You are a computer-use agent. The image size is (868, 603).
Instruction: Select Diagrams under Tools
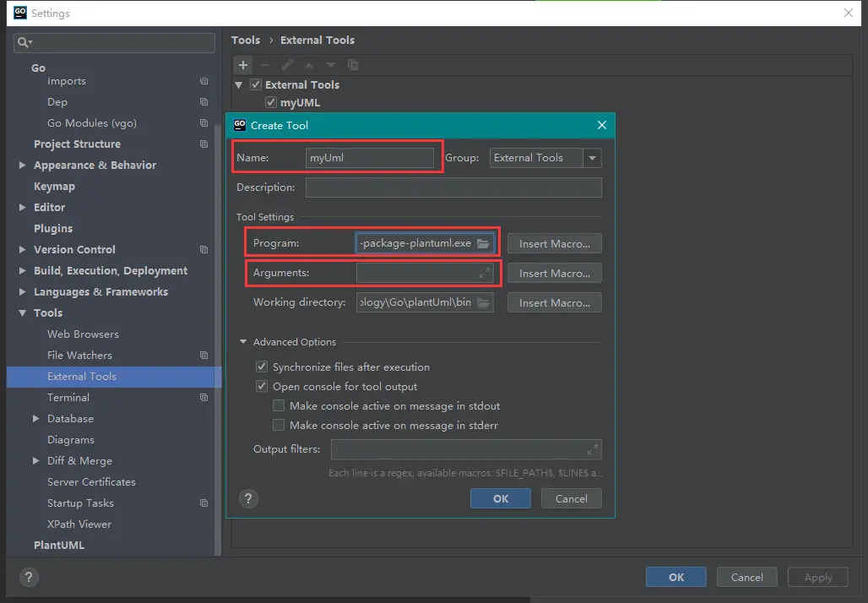coord(71,440)
